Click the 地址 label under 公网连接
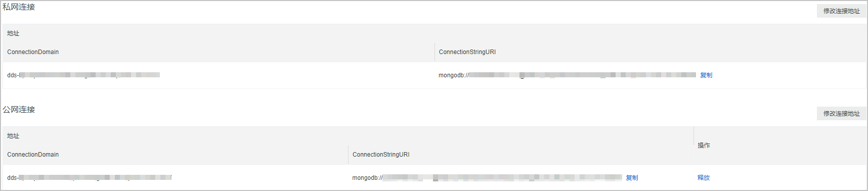868x191 pixels. tap(13, 136)
